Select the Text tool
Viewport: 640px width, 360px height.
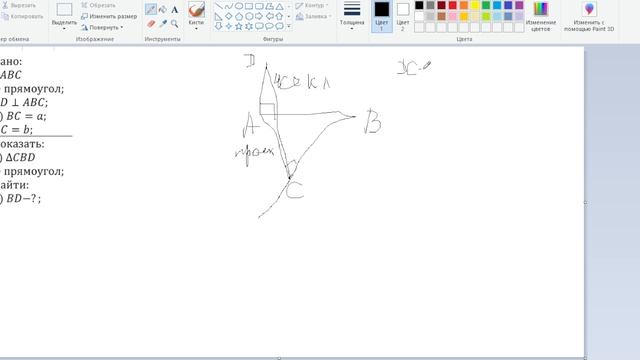click(174, 9)
